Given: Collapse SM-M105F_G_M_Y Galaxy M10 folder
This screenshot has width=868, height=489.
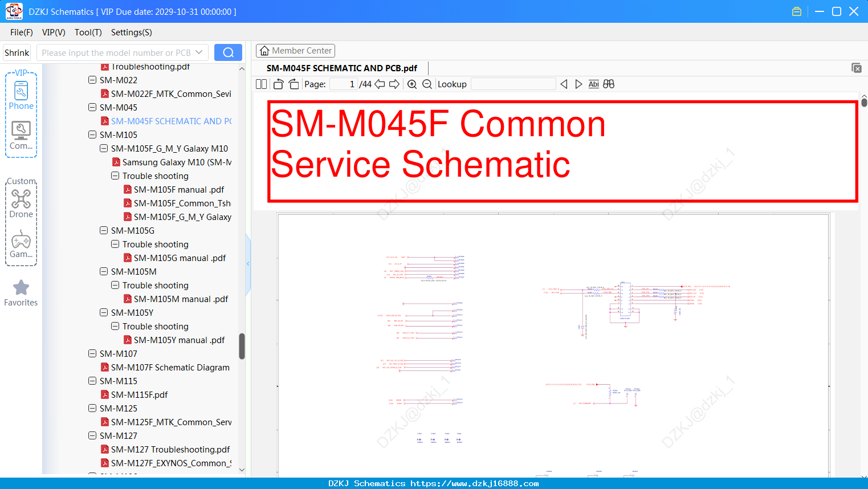Looking at the screenshot, I should pyautogui.click(x=104, y=149).
